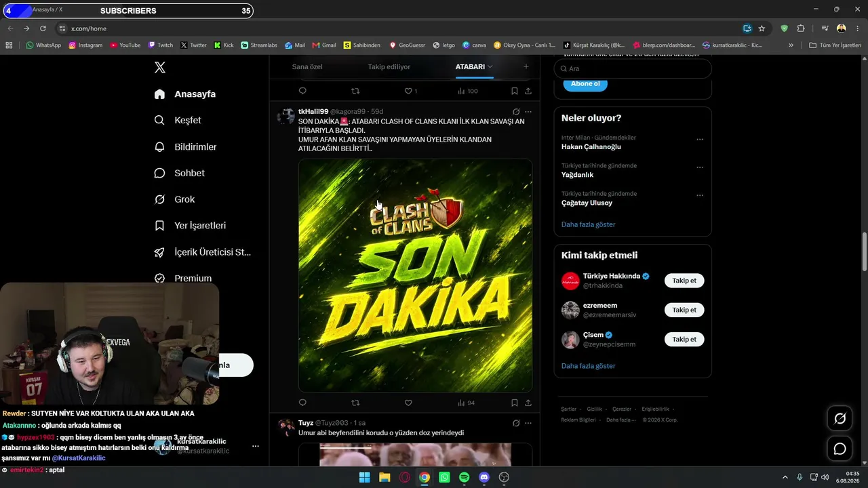The width and height of the screenshot is (868, 488).
Task: Open the floating Grok button
Action: 840,418
